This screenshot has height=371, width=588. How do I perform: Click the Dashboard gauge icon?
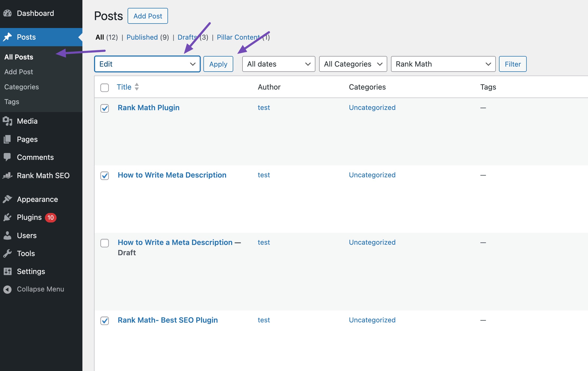[8, 13]
